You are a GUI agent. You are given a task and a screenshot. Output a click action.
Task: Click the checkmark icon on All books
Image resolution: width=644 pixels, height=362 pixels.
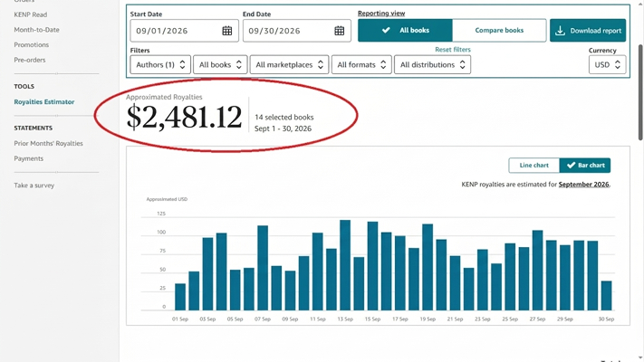(x=386, y=30)
